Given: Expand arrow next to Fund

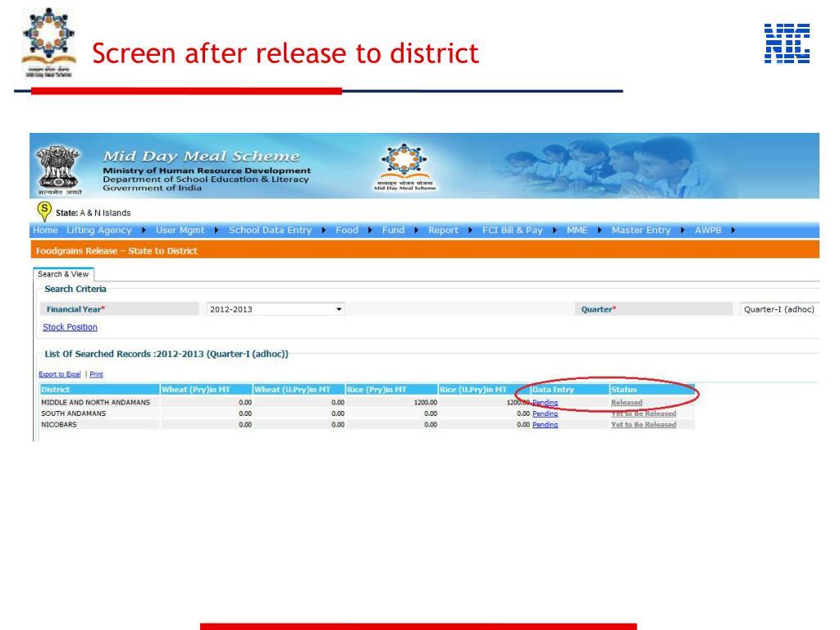Looking at the screenshot, I should (416, 230).
